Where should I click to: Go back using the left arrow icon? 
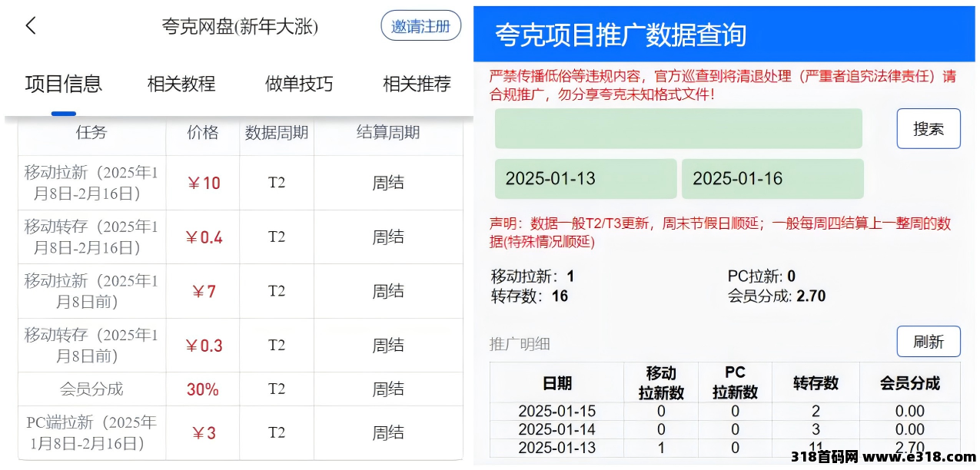click(31, 25)
